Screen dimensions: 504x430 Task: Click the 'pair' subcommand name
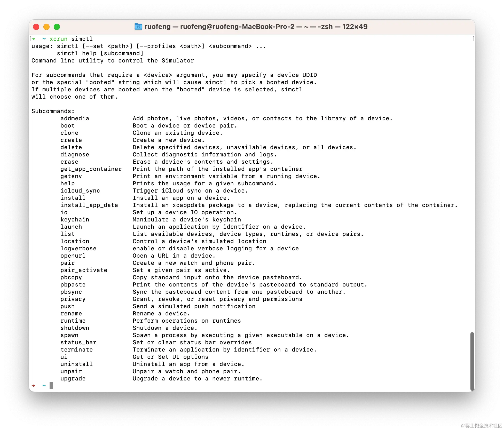pyautogui.click(x=68, y=263)
